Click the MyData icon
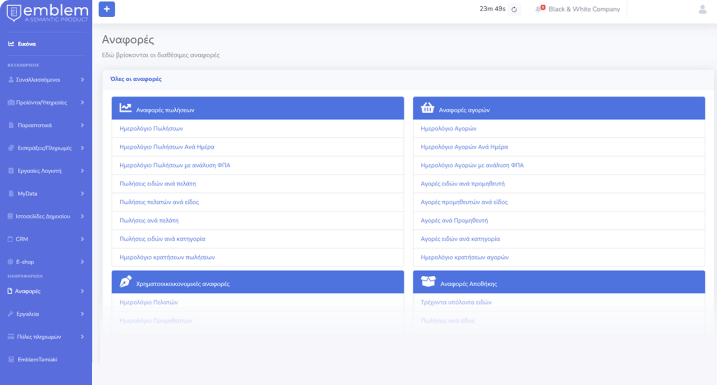Viewport: 717px width, 385px height. click(11, 193)
